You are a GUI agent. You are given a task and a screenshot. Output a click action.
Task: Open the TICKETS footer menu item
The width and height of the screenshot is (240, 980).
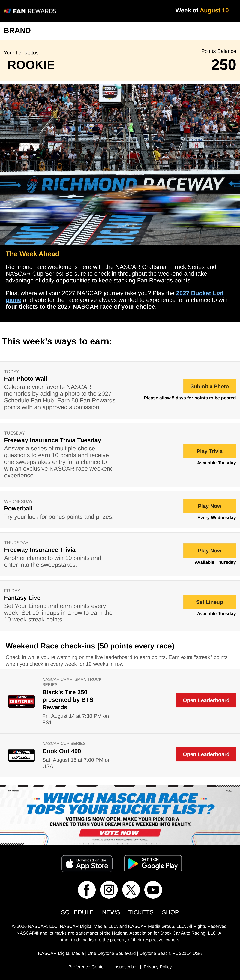[141, 912]
